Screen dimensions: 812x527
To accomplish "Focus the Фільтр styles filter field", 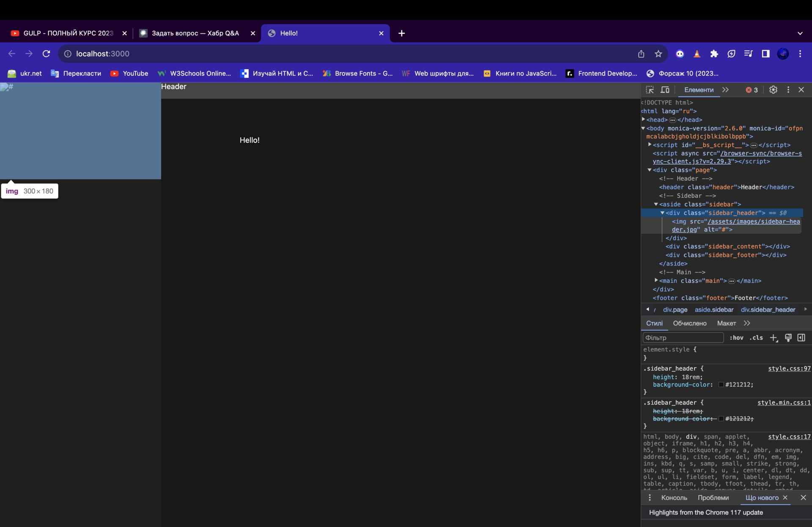I will 683,338.
